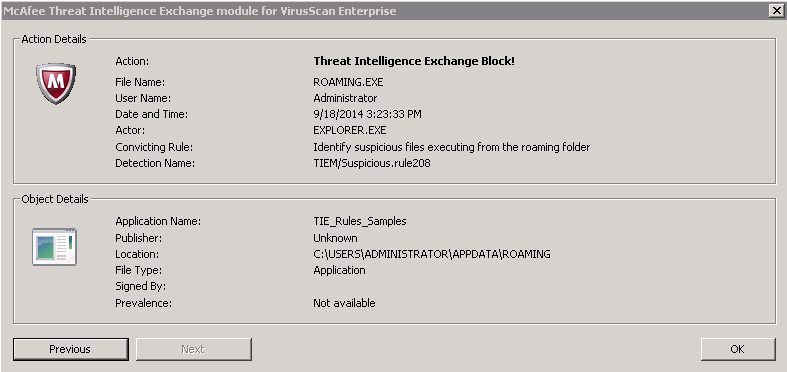This screenshot has height=372, width=787.
Task: Click the Application file type value
Action: [339, 270]
